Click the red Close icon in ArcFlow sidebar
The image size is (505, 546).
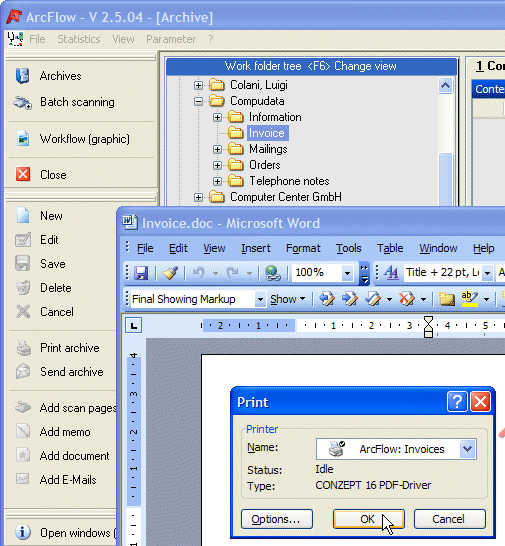(23, 174)
